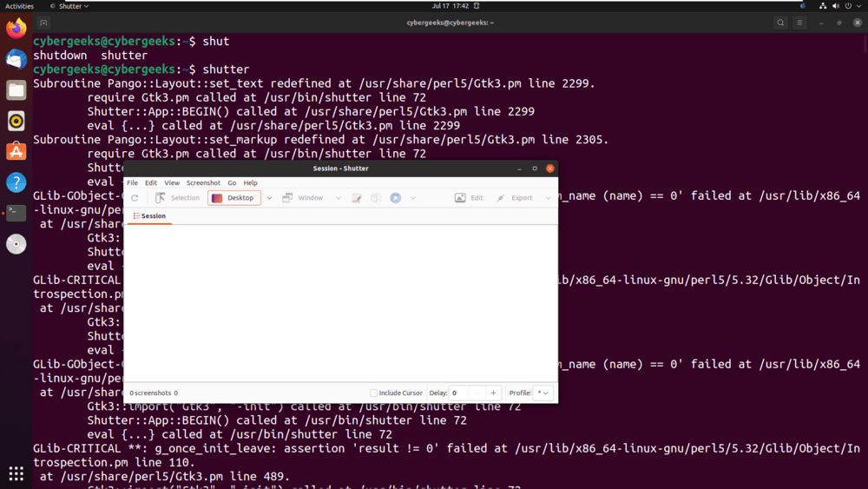Open the Help icon in the dock

pyautogui.click(x=16, y=182)
